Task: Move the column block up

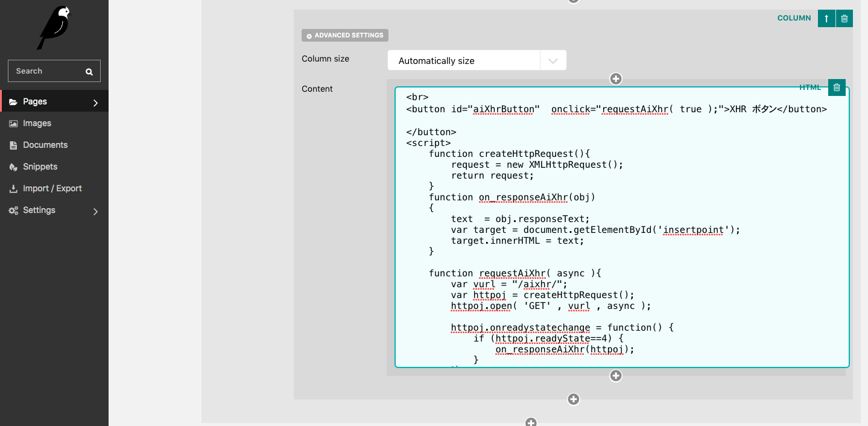Action: [826, 19]
